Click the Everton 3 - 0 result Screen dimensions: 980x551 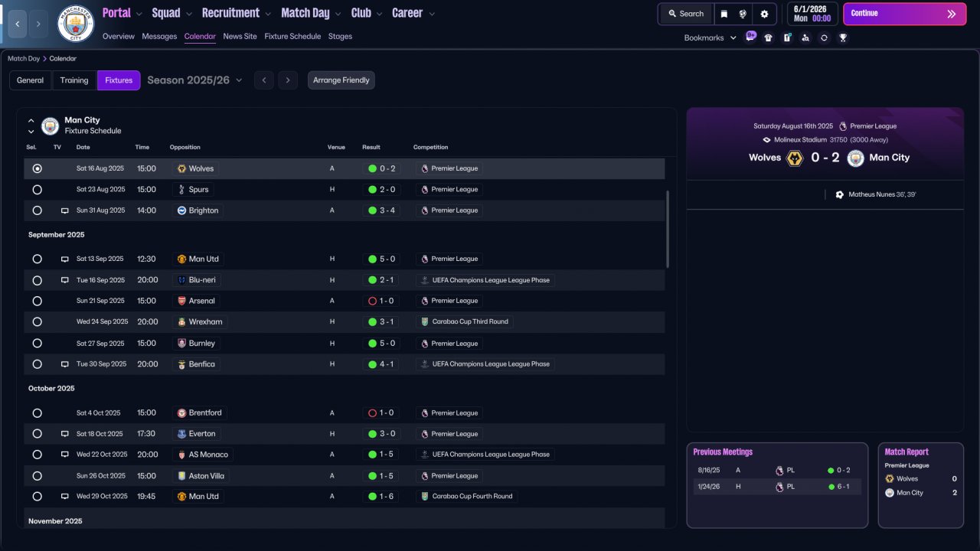(x=381, y=434)
